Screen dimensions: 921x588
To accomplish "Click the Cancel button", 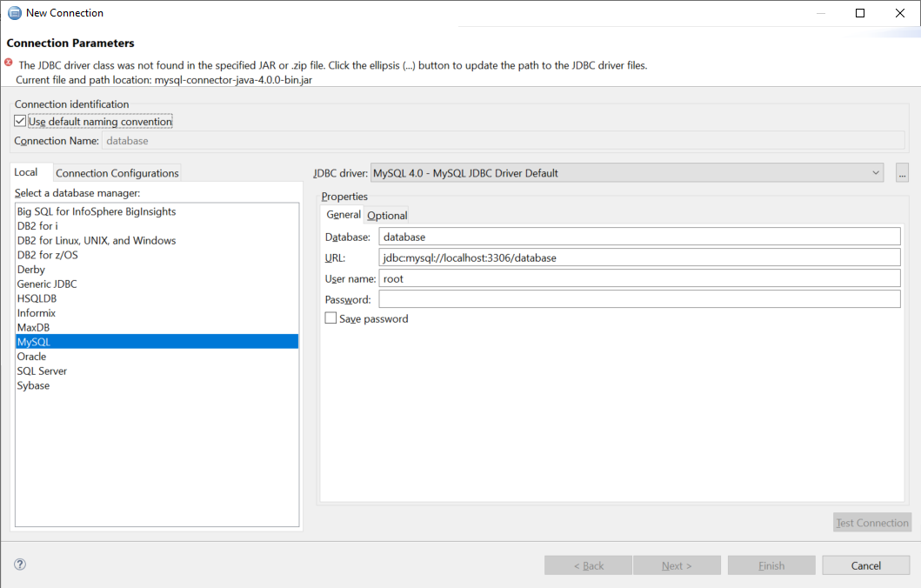I will tap(865, 565).
